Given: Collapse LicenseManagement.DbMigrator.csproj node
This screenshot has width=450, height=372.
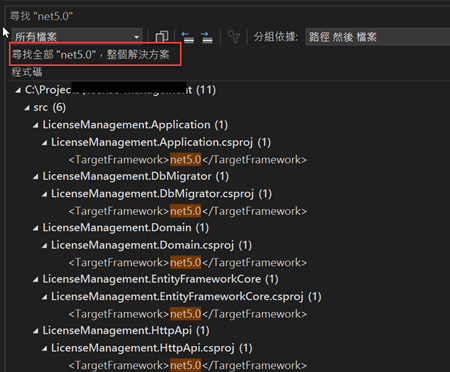Looking at the screenshot, I should pyautogui.click(x=44, y=194).
